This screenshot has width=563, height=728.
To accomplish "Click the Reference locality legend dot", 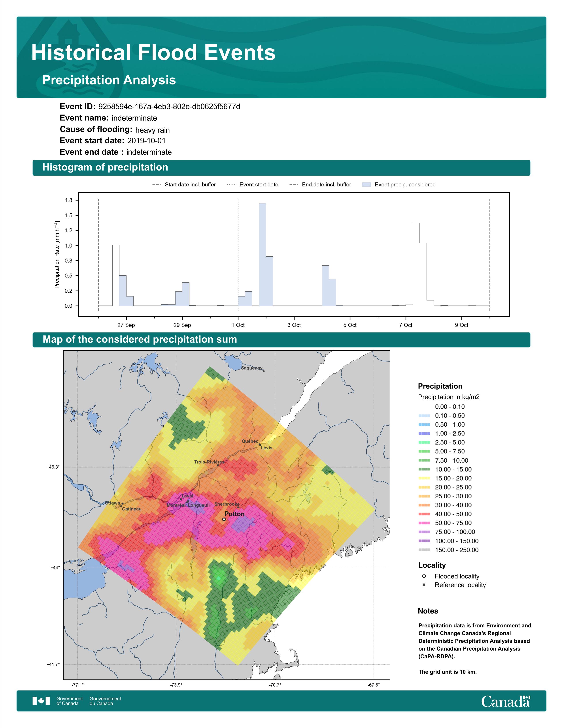I will click(x=424, y=585).
